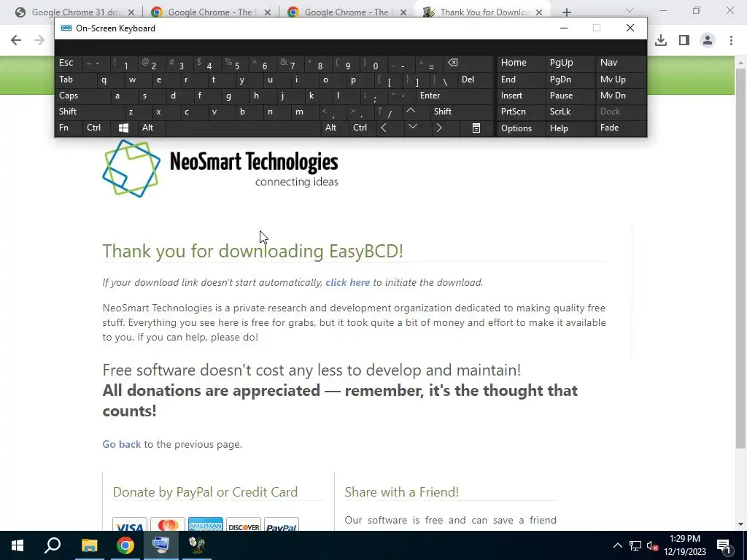Click the taskbar clock showing 1:29 PM
Image resolution: width=747 pixels, height=560 pixels.
[x=684, y=545]
